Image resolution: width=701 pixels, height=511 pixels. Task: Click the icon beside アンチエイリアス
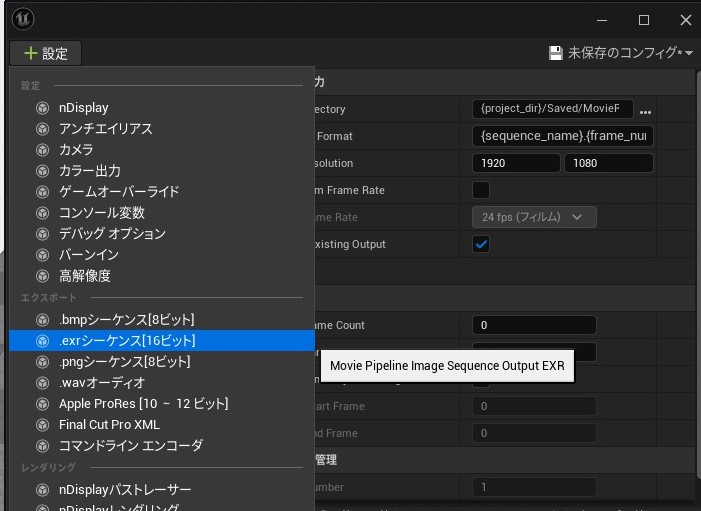coord(42,129)
